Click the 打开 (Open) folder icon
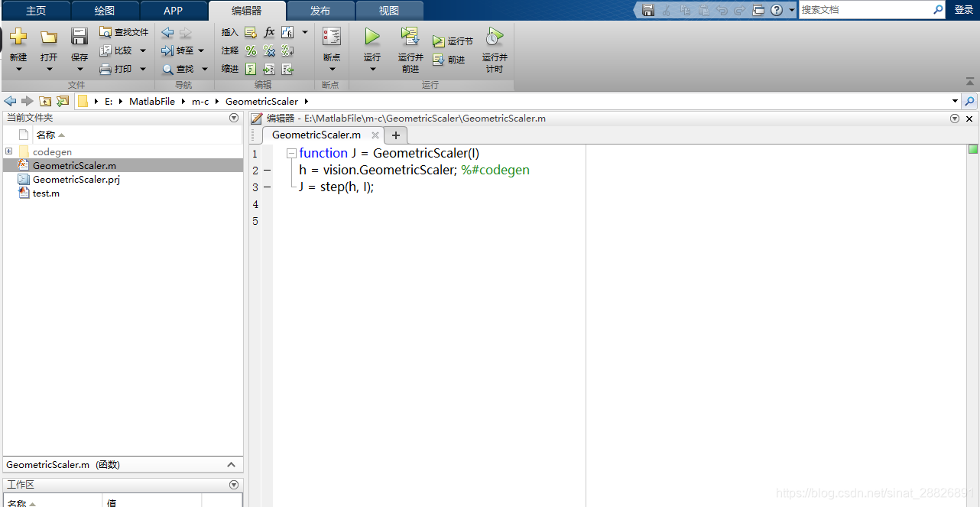980x507 pixels. [x=49, y=37]
